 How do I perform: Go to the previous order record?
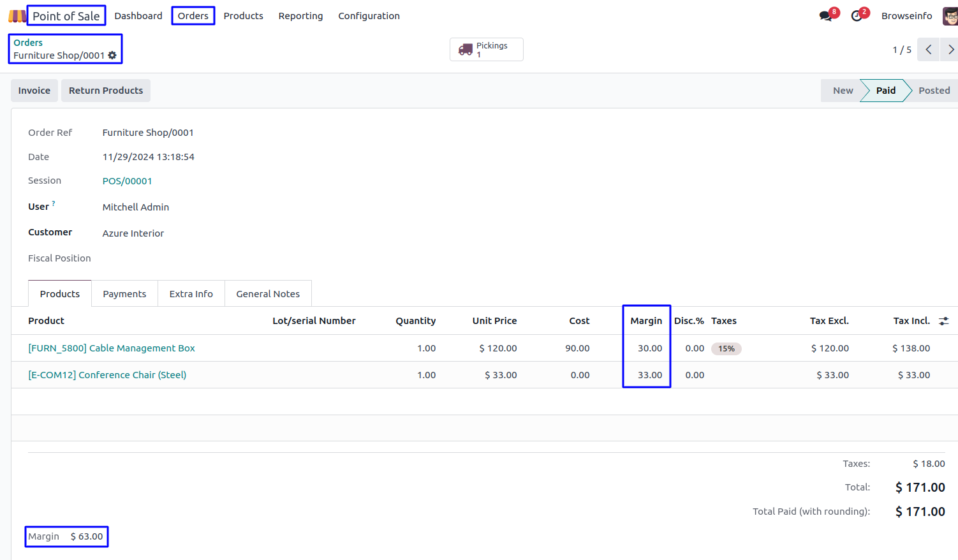(x=929, y=50)
